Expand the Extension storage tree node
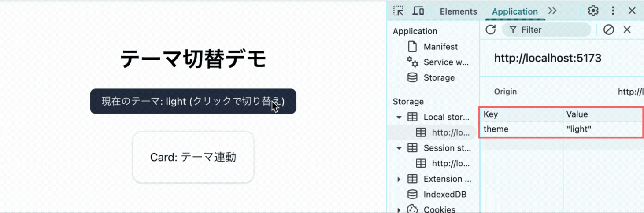 (x=399, y=179)
